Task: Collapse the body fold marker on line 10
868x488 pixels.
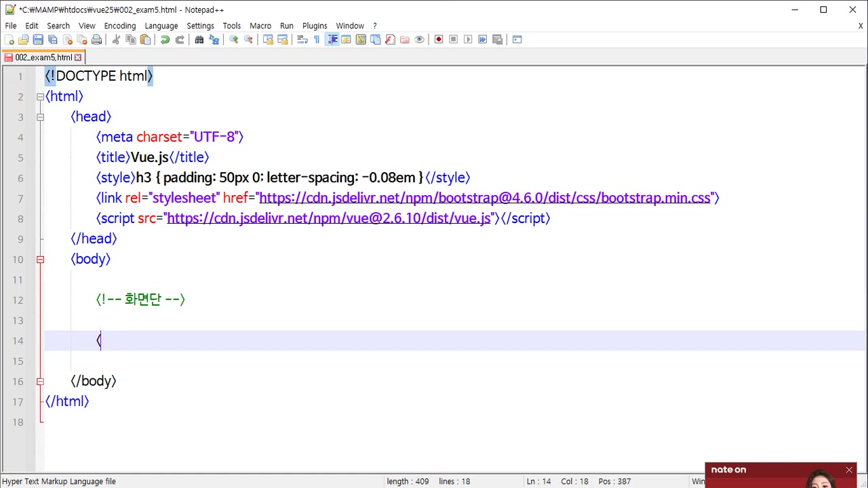Action: [40, 260]
